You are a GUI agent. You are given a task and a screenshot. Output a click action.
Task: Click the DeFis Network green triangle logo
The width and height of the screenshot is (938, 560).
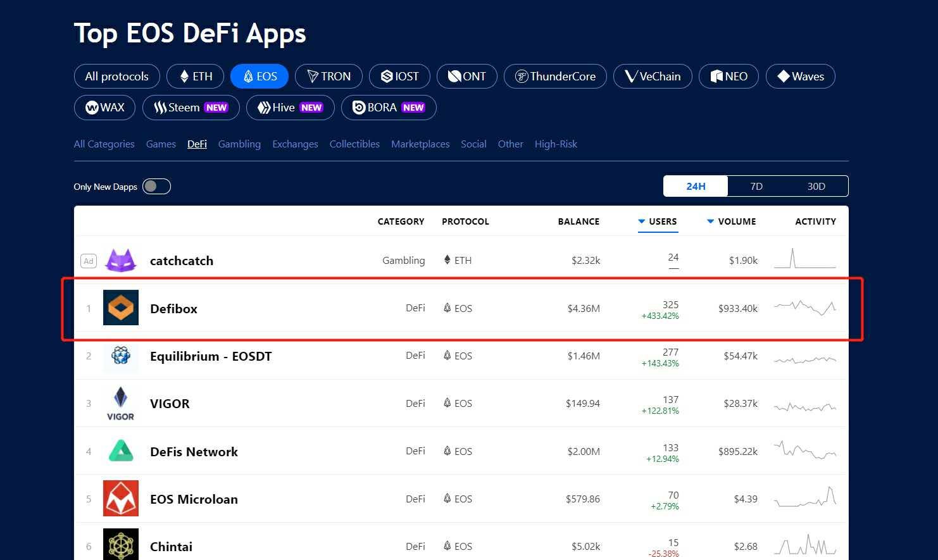(121, 451)
